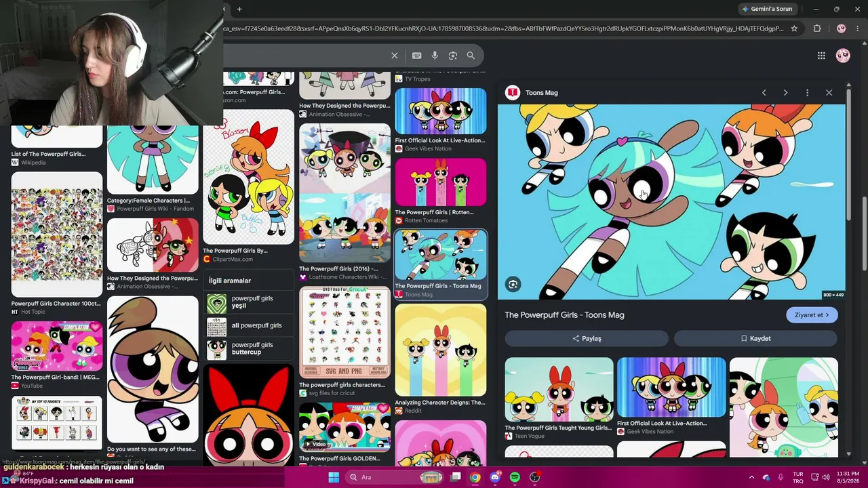The image size is (868, 488).
Task: Open the Powerpuff Girls Character 100ct Hot Topic image
Action: 57,235
